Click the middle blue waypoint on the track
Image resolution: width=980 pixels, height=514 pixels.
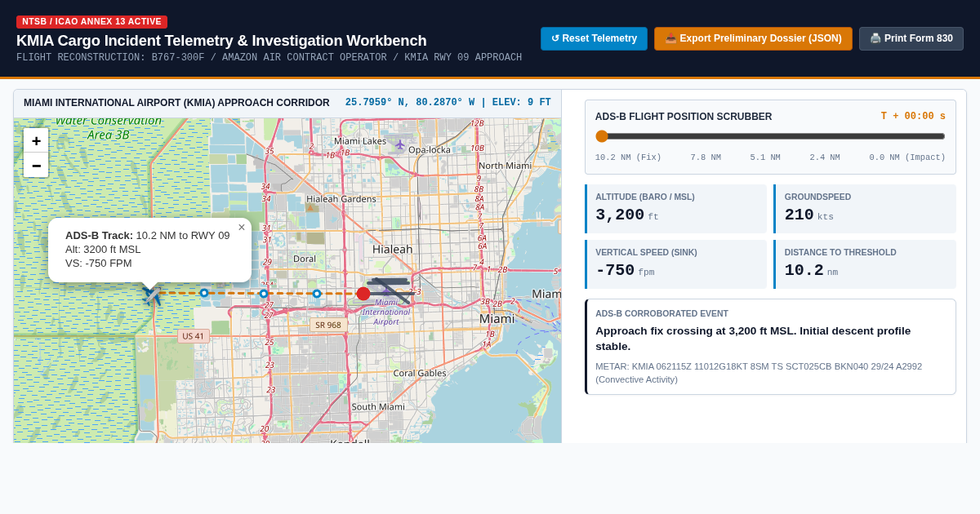(264, 294)
